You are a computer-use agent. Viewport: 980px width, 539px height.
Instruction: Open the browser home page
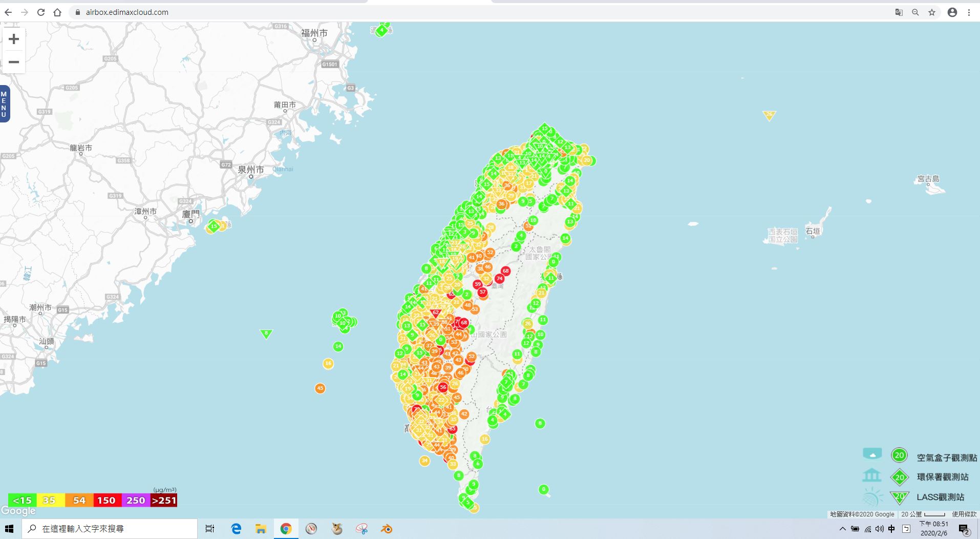pyautogui.click(x=57, y=12)
